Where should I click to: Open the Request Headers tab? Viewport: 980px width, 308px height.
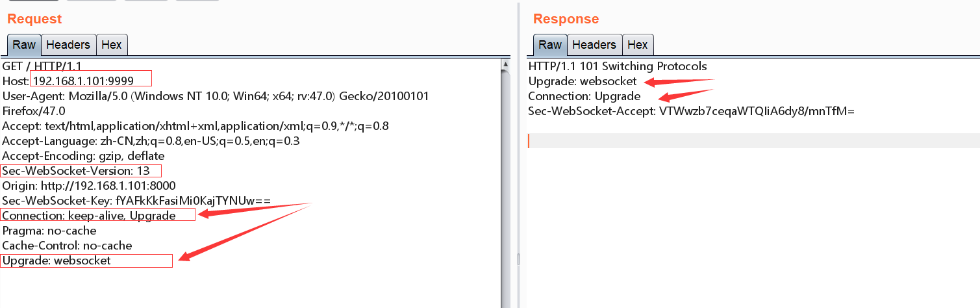[x=68, y=45]
